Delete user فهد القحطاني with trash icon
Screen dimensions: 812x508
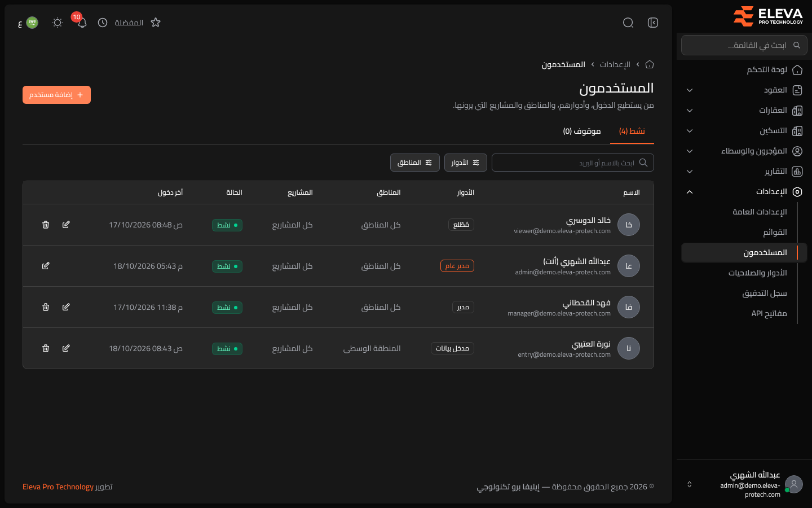(x=46, y=307)
